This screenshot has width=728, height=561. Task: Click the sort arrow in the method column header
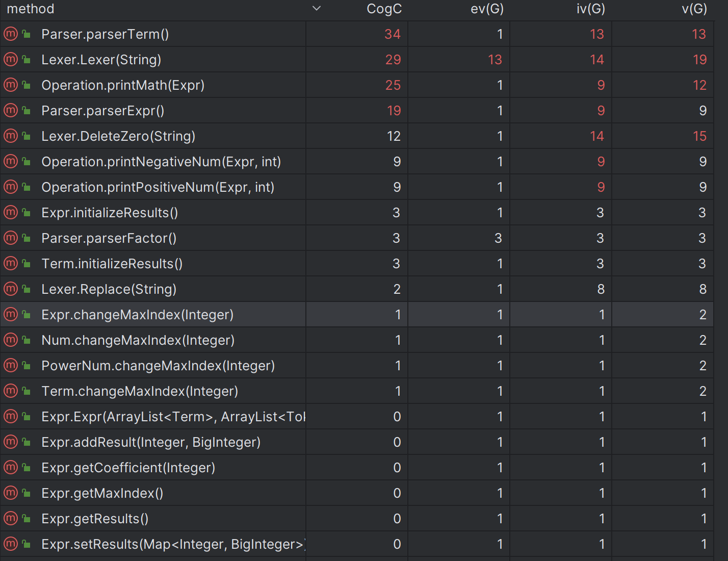click(x=317, y=9)
